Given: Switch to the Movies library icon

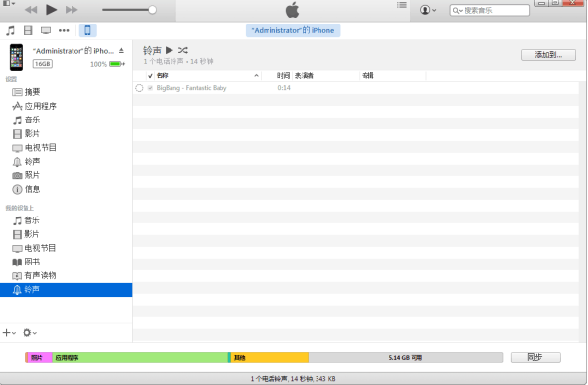Looking at the screenshot, I should tap(28, 30).
